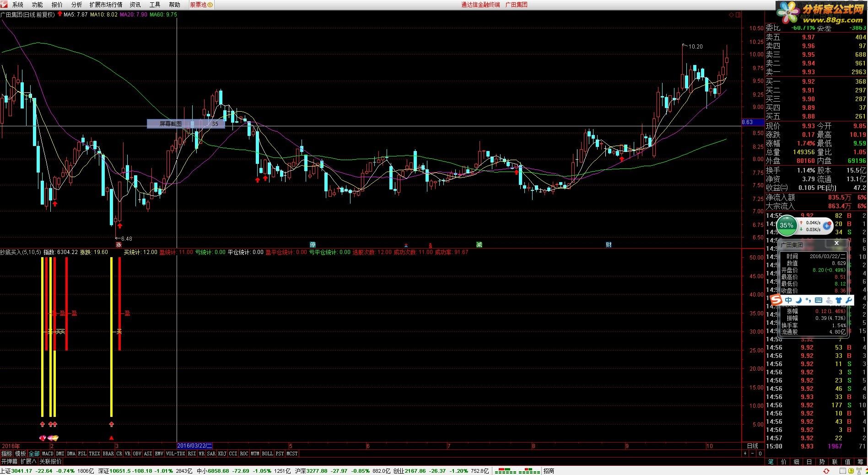Open Sogou user account icon

pos(829,300)
